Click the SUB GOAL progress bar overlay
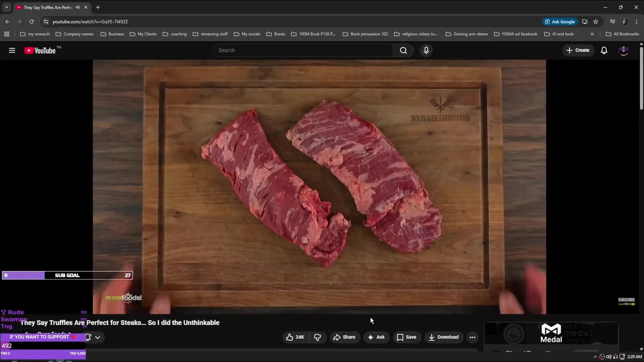This screenshot has height=362, width=644. click(67, 276)
